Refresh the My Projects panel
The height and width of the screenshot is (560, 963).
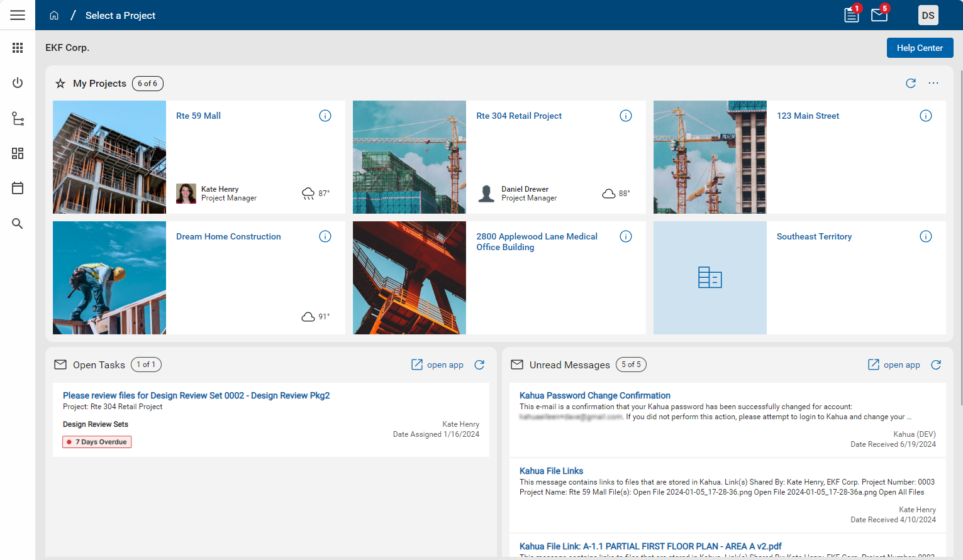[910, 83]
